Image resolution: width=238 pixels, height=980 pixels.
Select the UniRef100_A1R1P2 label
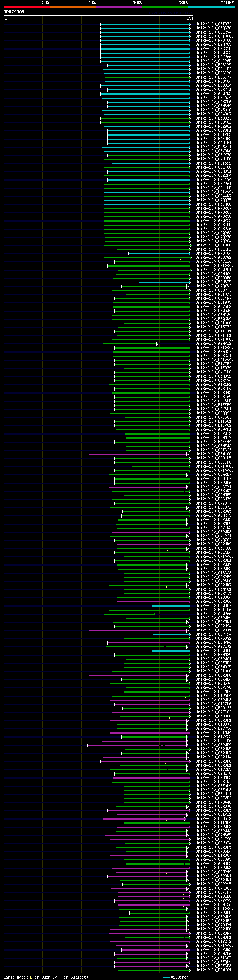click(213, 385)
